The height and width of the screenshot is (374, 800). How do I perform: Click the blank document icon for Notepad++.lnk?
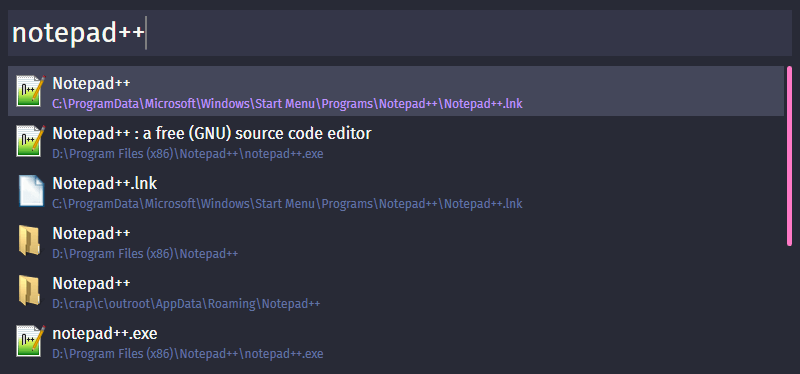[x=31, y=191]
